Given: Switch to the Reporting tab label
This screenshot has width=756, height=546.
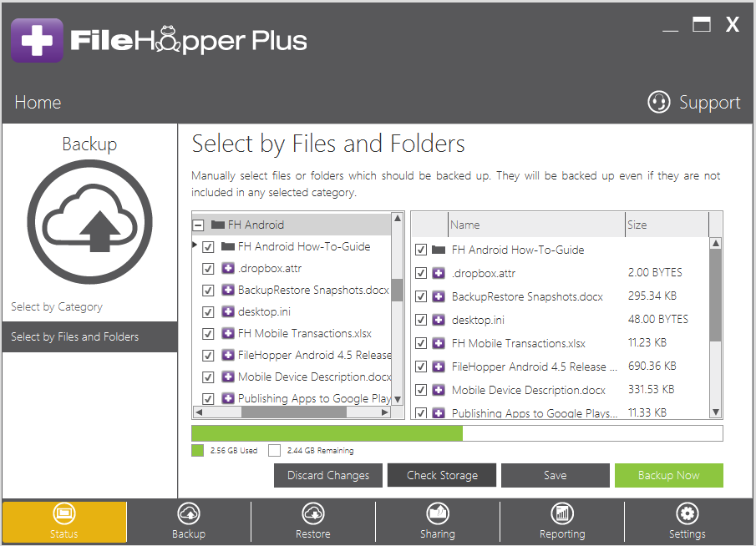Looking at the screenshot, I should (562, 534).
